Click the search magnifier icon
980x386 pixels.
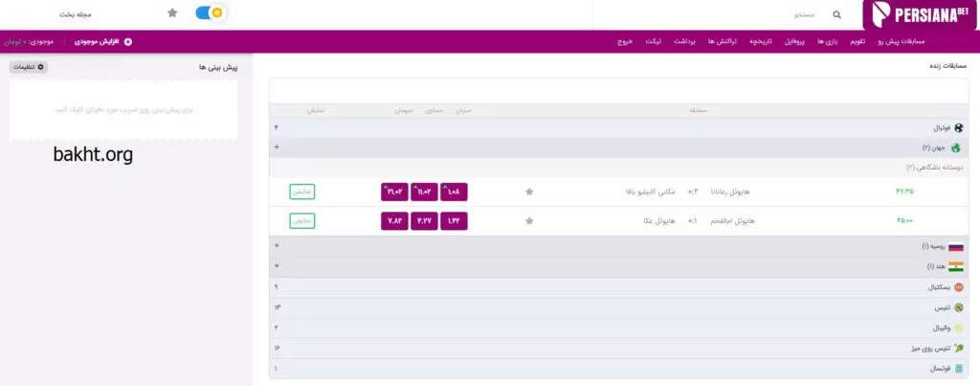pyautogui.click(x=837, y=15)
